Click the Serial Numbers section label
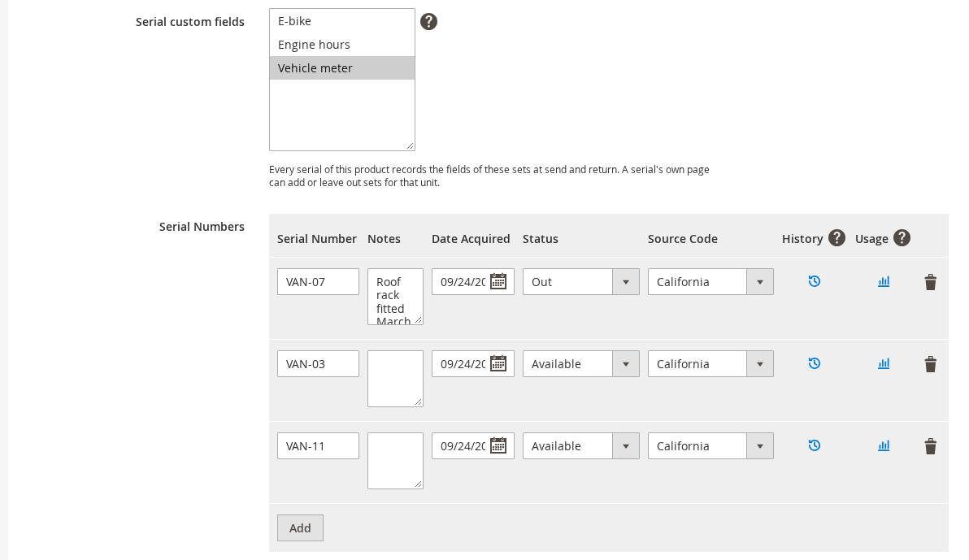 202,227
